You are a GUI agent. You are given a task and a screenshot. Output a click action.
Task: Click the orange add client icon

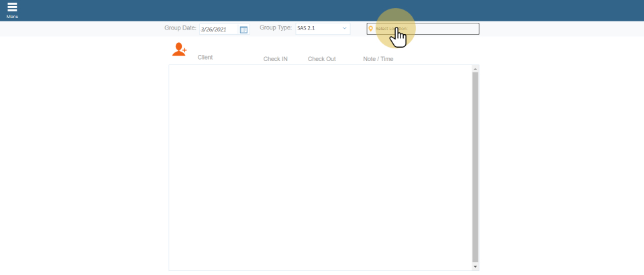[179, 49]
